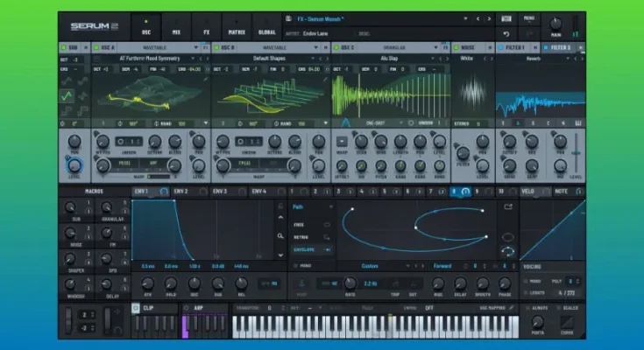Image resolution: width=644 pixels, height=350 pixels.
Task: Toggle the SUB oscillator on/off
Action: (x=64, y=46)
